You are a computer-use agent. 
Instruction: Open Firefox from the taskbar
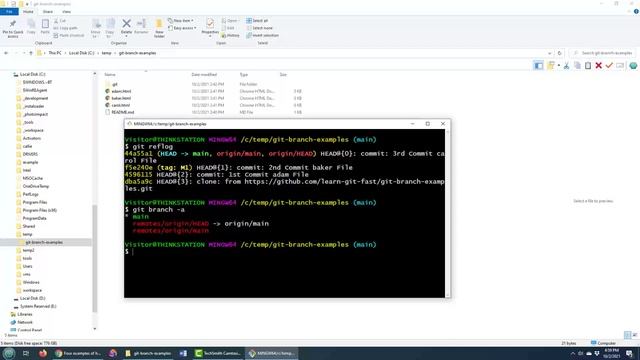click(43, 353)
